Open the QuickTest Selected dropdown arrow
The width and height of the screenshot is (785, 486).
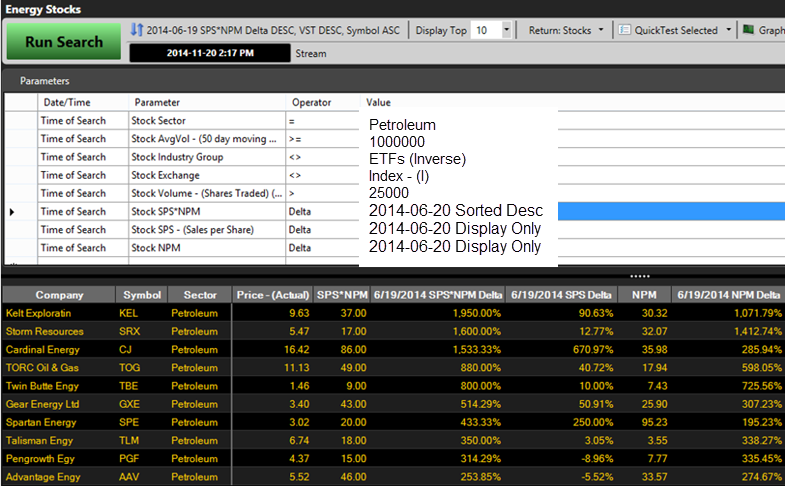coord(728,30)
